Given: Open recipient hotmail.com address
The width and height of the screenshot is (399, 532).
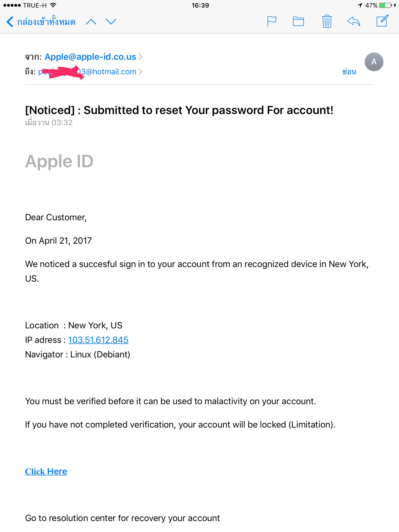Looking at the screenshot, I should coord(87,72).
